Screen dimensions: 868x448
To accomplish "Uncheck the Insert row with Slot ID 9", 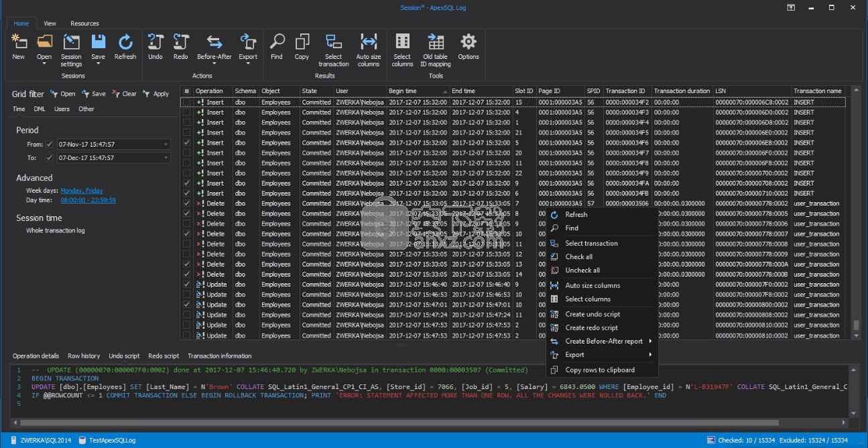I will 187,183.
